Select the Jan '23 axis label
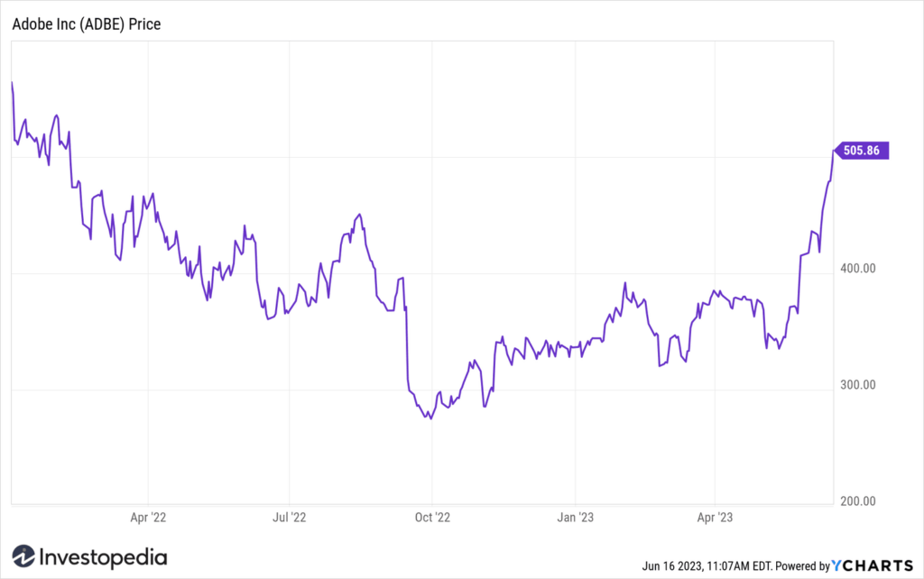The width and height of the screenshot is (924, 579). [x=575, y=517]
